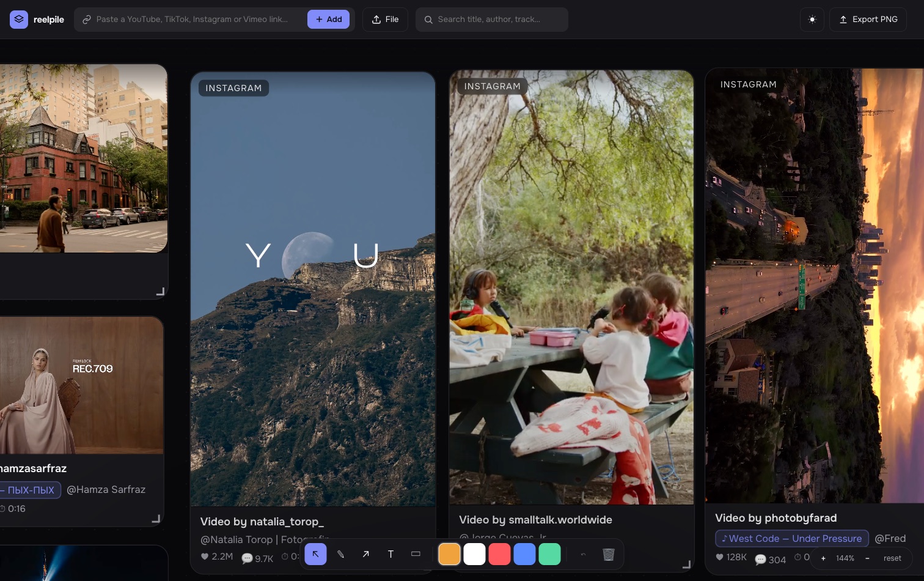Click the West Code – Under Pressure track tag

point(792,539)
